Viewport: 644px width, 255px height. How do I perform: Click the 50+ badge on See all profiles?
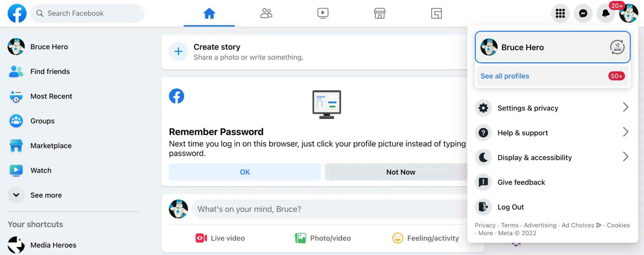[x=616, y=76]
